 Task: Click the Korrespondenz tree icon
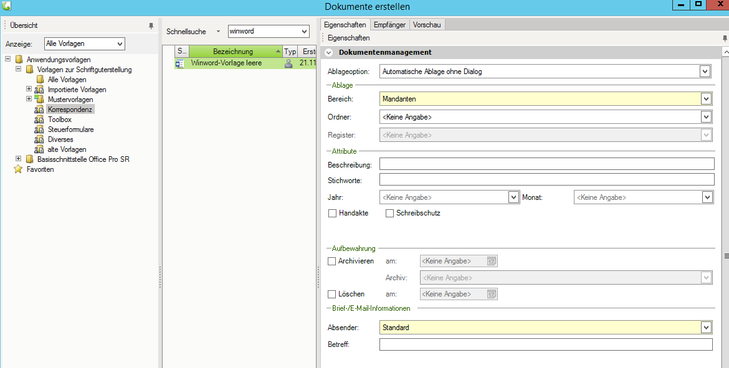39,110
